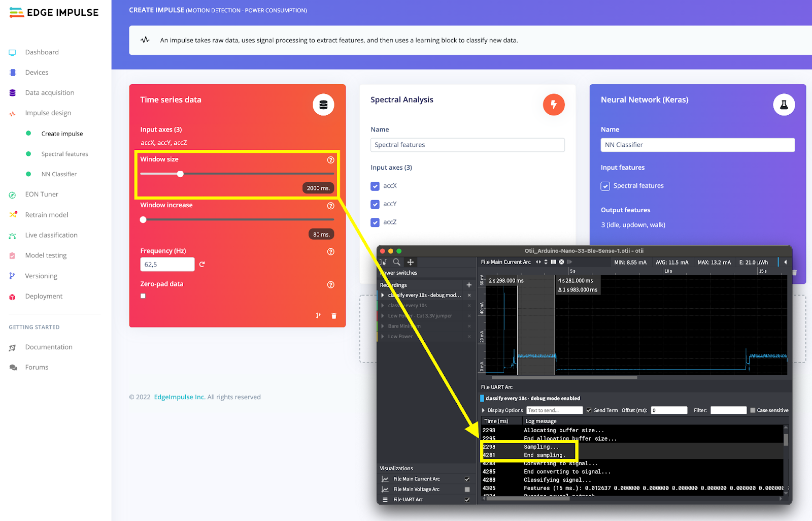Image resolution: width=812 pixels, height=521 pixels.
Task: Uncheck the accX input axis
Action: coord(375,186)
